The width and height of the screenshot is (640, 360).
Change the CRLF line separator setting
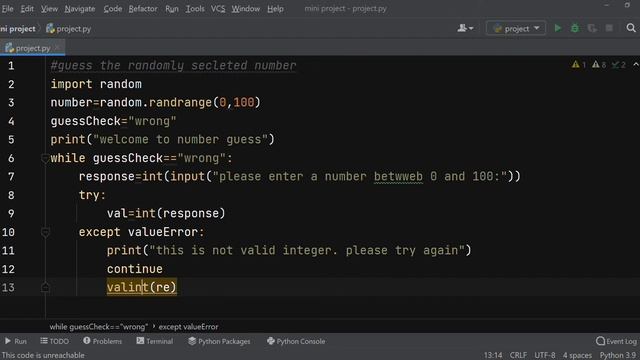tap(518, 355)
